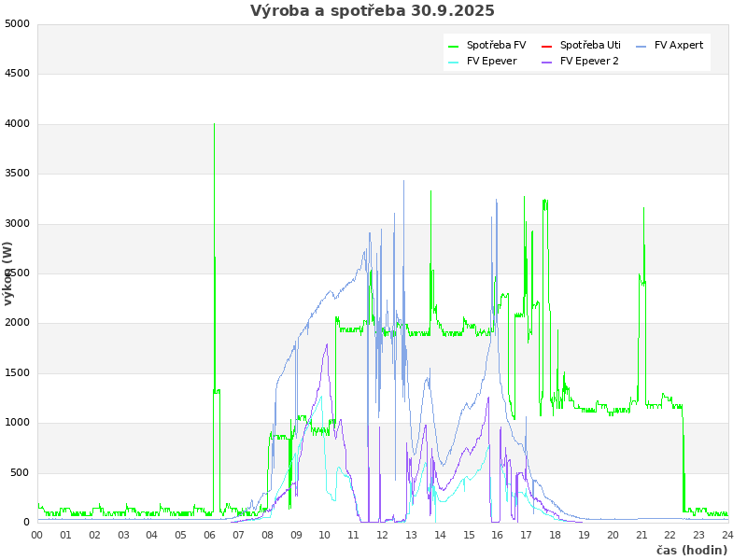Viewport: 747px width, 560px height.
Task: Click the 2500 value on the power axis
Action: click(17, 273)
